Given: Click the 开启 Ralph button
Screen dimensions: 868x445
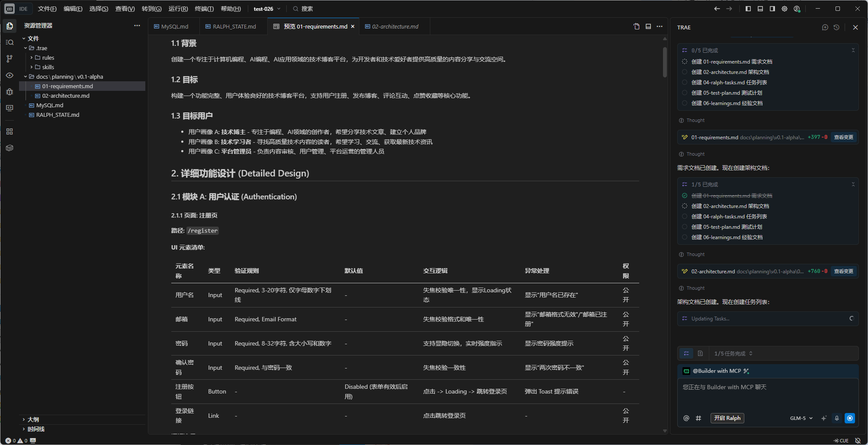Looking at the screenshot, I should pyautogui.click(x=727, y=418).
